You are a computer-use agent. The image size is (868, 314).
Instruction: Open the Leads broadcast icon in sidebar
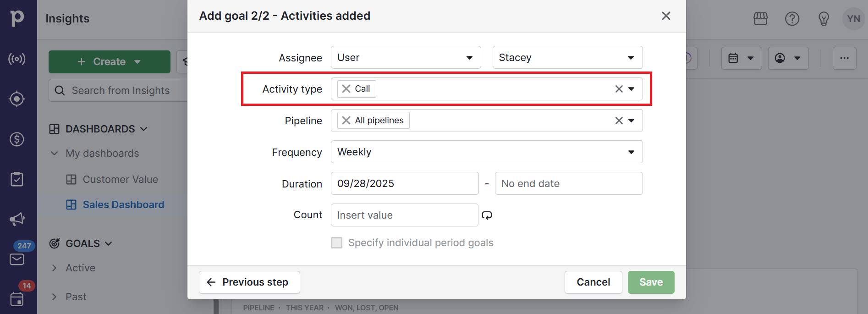coord(17,59)
